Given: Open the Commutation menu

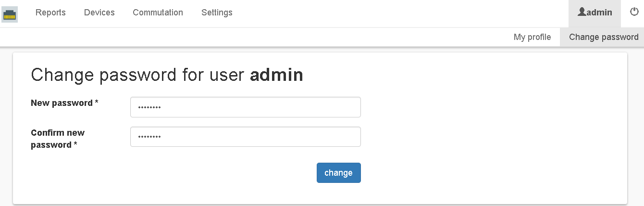Looking at the screenshot, I should pos(158,13).
